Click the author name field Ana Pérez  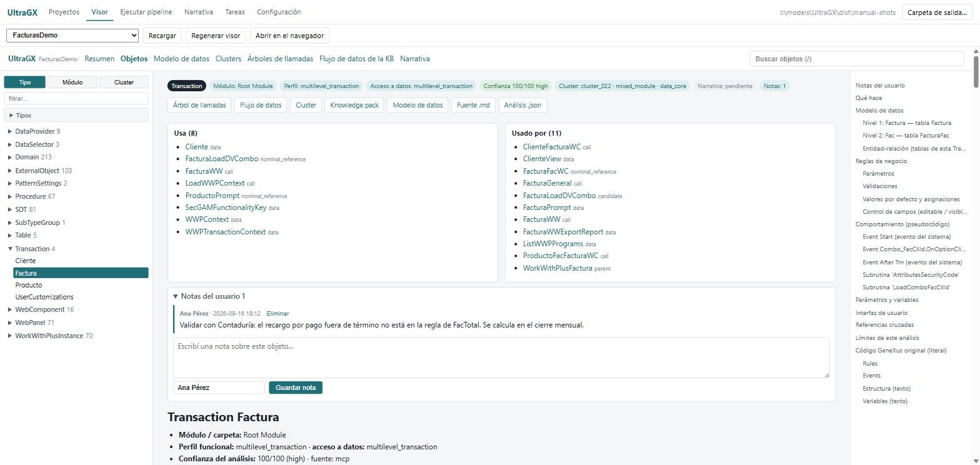219,387
